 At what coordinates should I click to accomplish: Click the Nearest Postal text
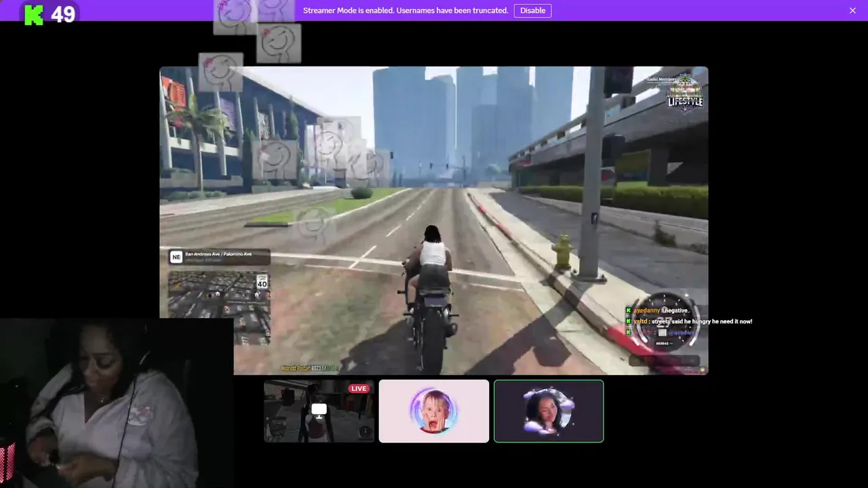click(311, 368)
